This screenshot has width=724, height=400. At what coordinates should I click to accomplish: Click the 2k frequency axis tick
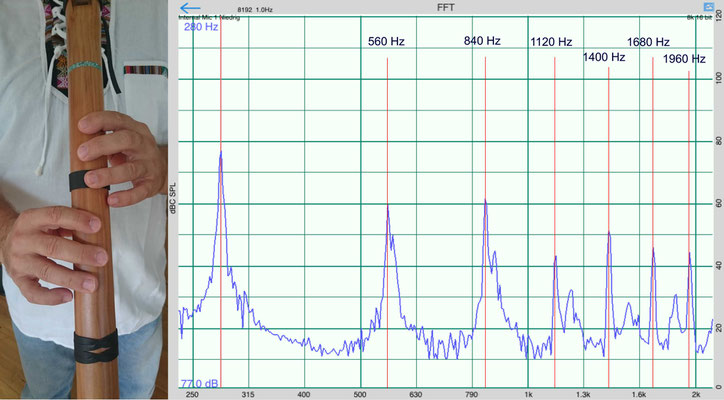pyautogui.click(x=695, y=394)
